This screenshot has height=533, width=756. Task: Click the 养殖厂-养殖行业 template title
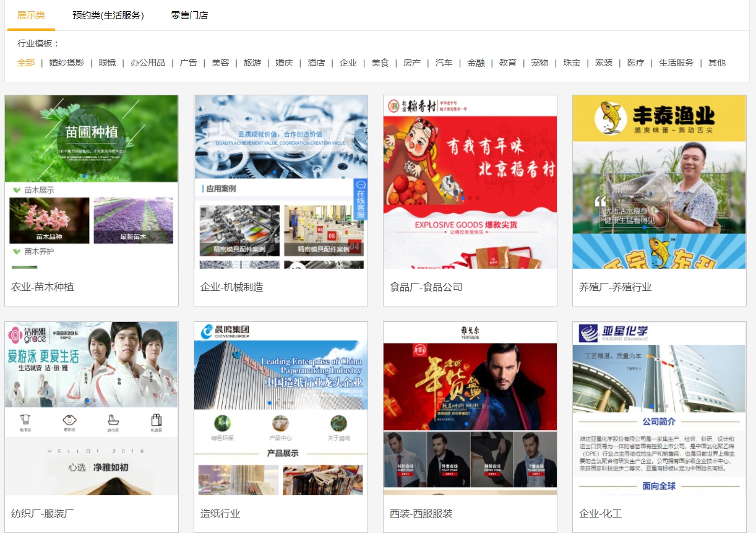point(615,287)
